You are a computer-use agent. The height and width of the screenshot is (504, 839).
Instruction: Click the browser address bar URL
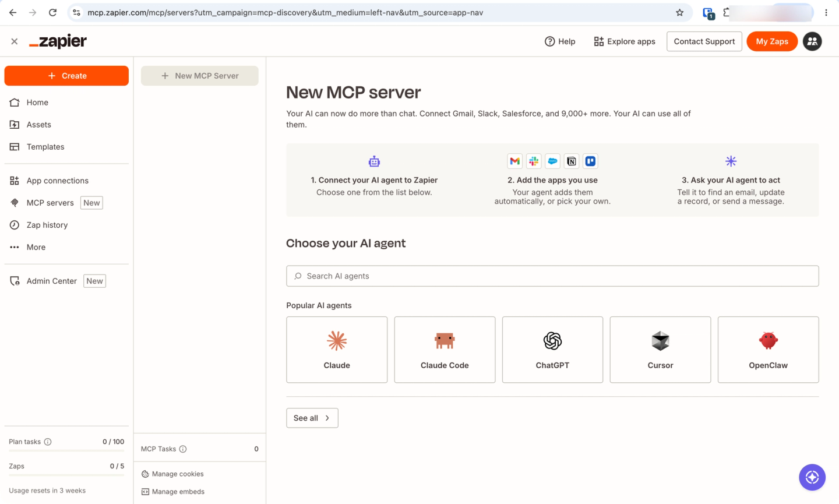pos(285,12)
